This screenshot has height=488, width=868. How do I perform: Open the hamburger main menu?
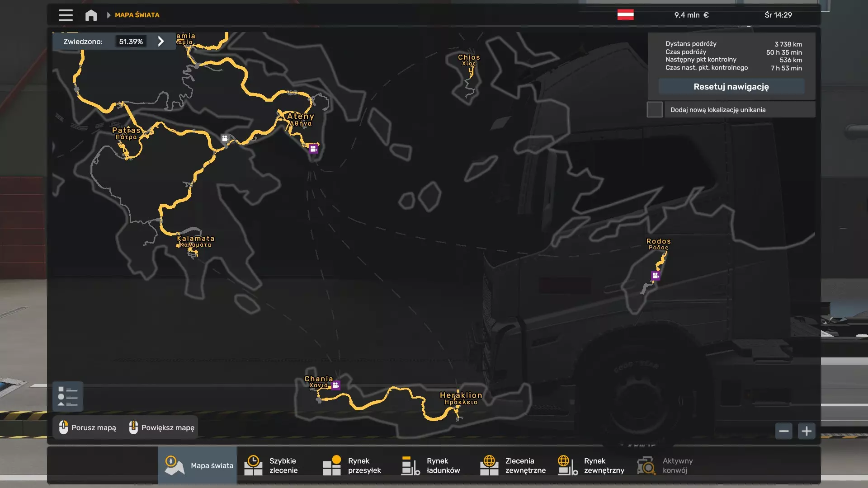coord(66,15)
